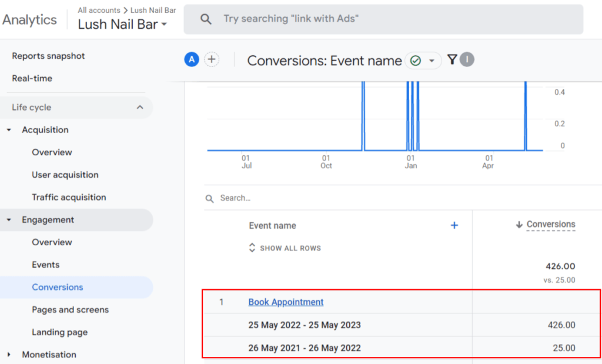
Task: Click the green verified checkmark icon
Action: pos(416,61)
